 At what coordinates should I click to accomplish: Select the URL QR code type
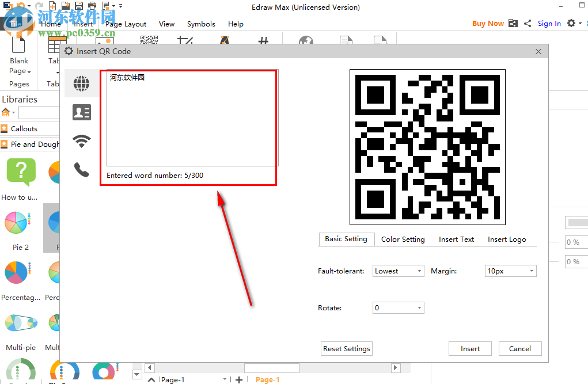pyautogui.click(x=81, y=83)
